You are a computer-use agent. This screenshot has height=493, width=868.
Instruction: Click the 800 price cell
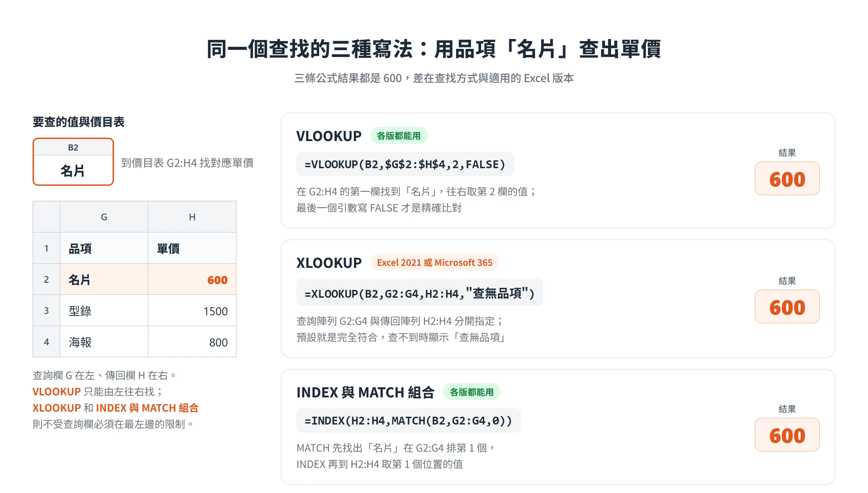[192, 342]
